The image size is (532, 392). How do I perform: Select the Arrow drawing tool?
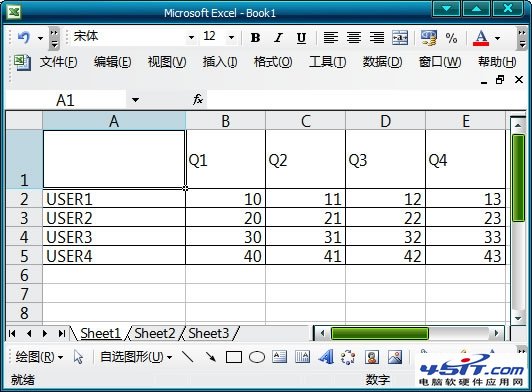pos(211,357)
